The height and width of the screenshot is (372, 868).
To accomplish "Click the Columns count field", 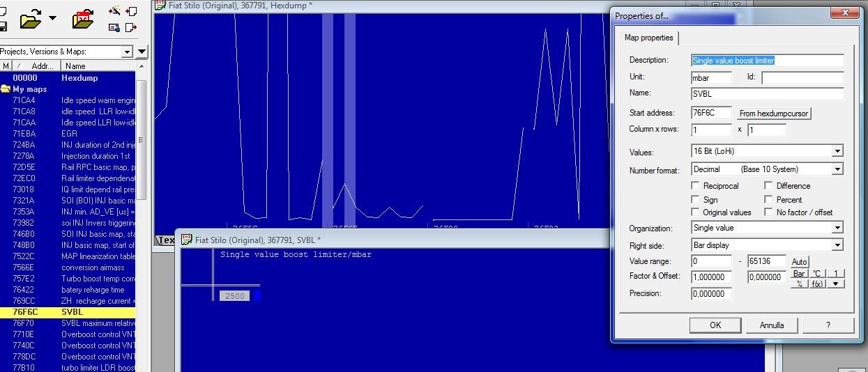I will point(711,130).
